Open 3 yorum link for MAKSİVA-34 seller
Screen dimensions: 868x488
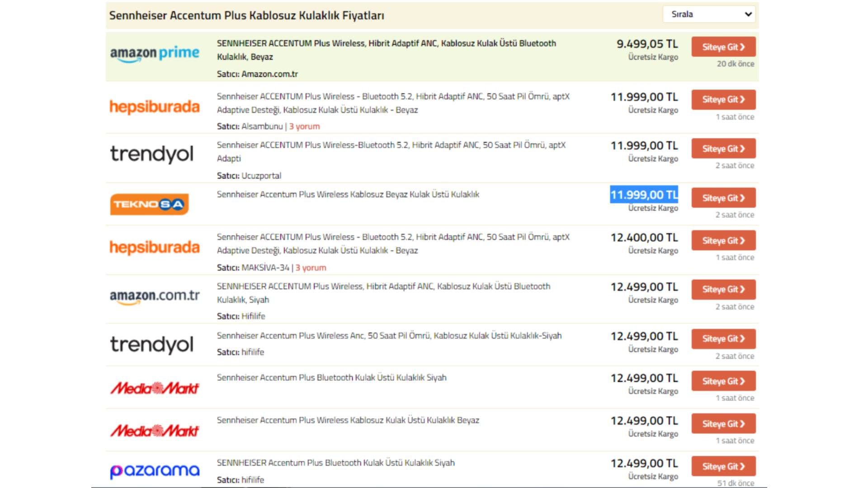tap(311, 267)
